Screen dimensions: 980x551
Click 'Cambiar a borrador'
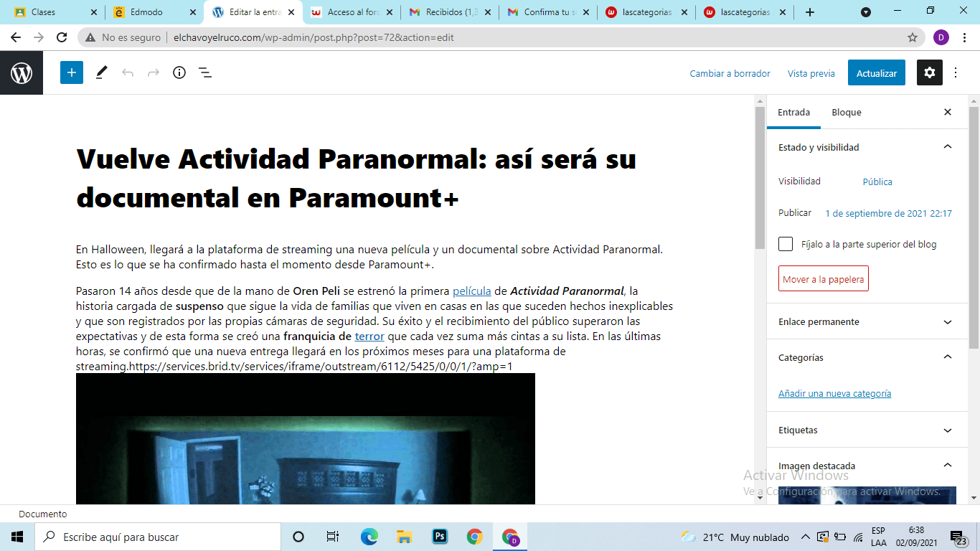[x=730, y=73]
